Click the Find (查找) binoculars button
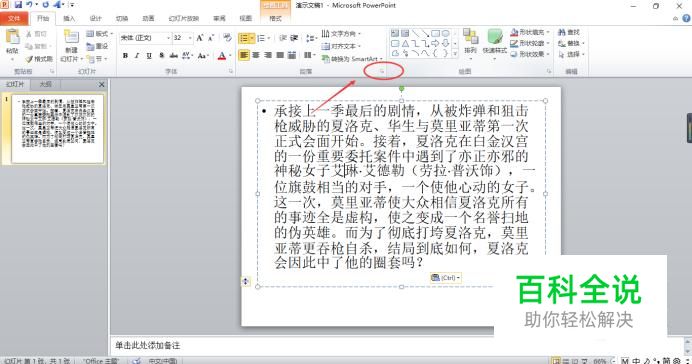The height and width of the screenshot is (364, 692). tap(569, 32)
